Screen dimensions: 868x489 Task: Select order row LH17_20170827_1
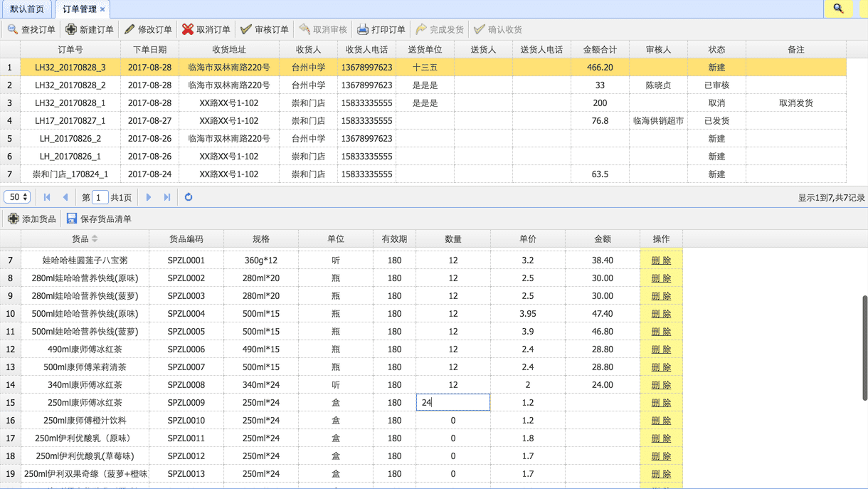click(70, 121)
